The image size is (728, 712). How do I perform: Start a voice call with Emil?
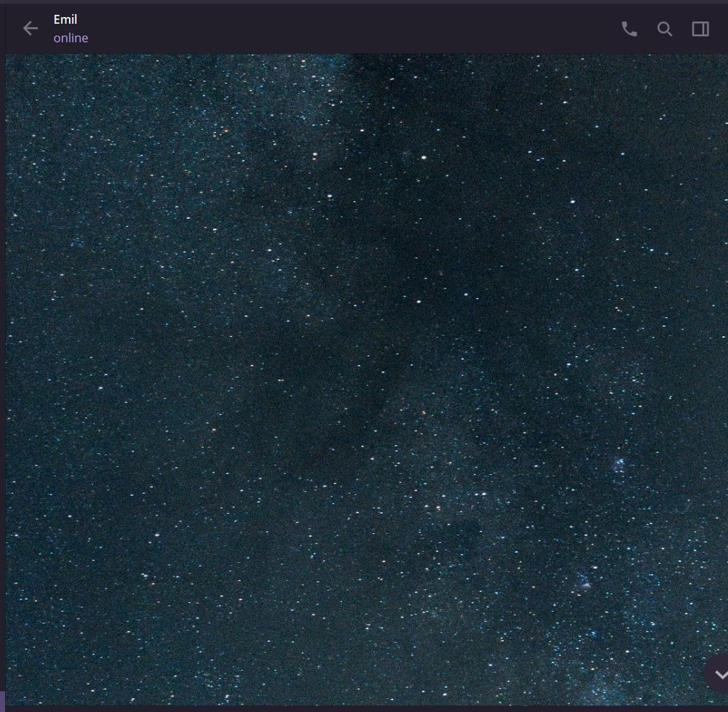tap(629, 29)
